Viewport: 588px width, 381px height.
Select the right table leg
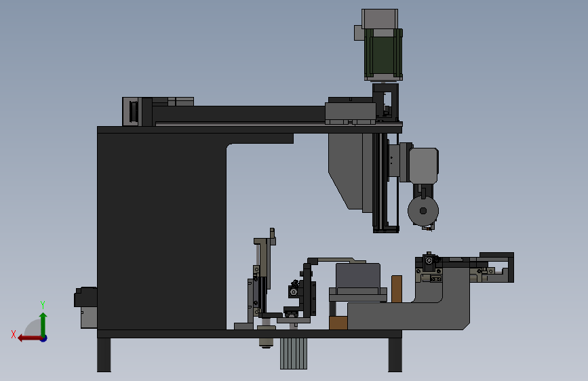pos(395,355)
